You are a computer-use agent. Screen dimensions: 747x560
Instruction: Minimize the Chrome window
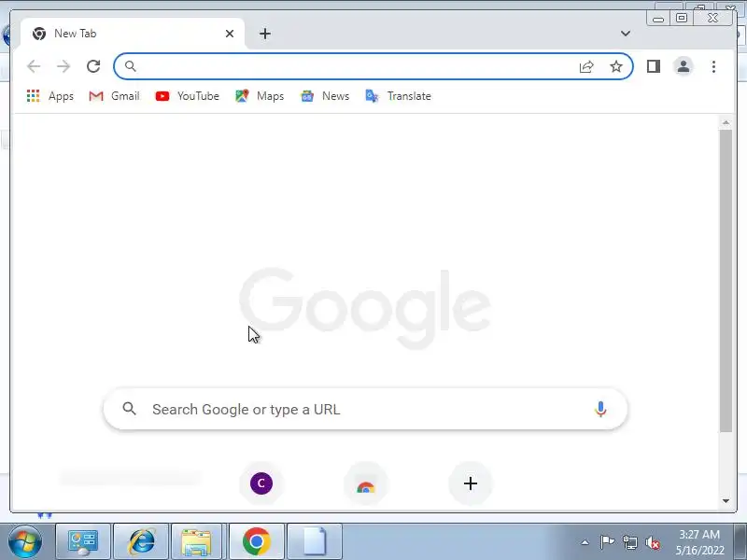click(x=658, y=19)
